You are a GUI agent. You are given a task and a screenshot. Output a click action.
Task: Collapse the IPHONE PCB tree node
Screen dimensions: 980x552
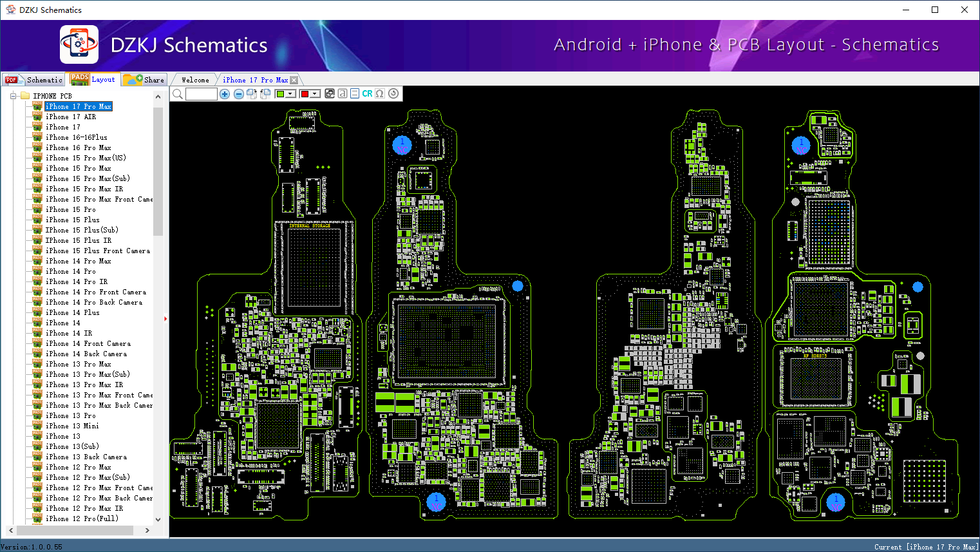13,96
